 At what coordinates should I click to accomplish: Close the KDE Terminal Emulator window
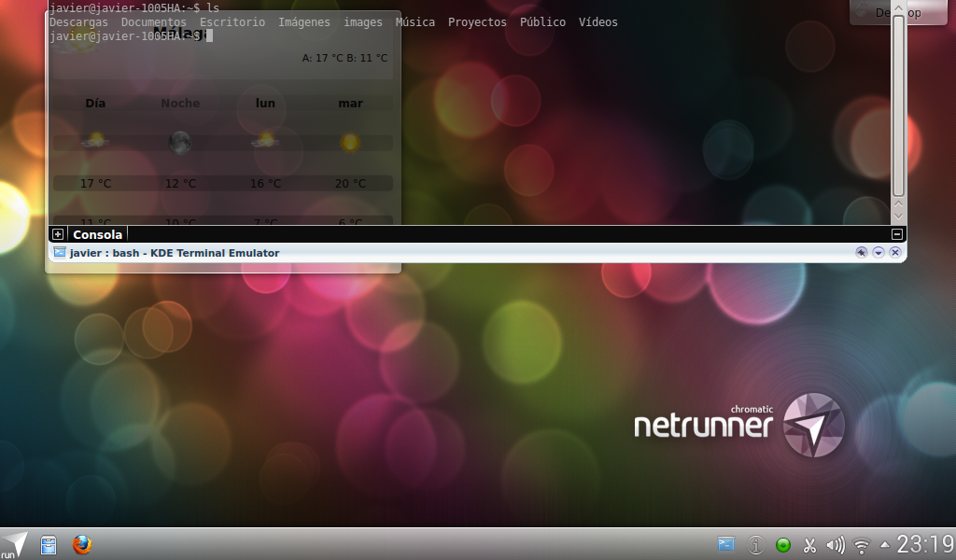click(x=895, y=252)
